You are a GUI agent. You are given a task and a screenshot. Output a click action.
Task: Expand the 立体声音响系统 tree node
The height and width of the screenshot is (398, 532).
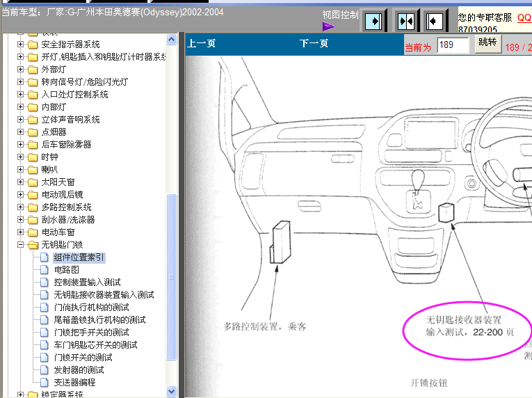[x=20, y=120]
